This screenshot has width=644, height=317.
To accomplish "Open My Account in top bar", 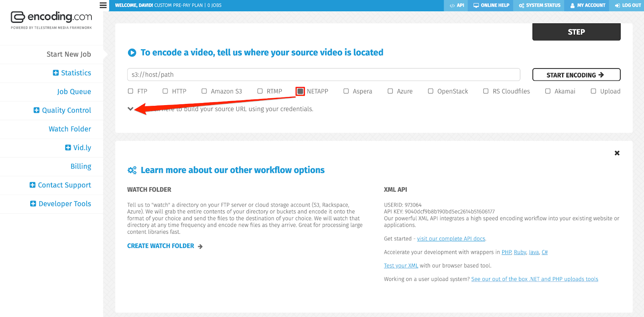I will [x=588, y=6].
